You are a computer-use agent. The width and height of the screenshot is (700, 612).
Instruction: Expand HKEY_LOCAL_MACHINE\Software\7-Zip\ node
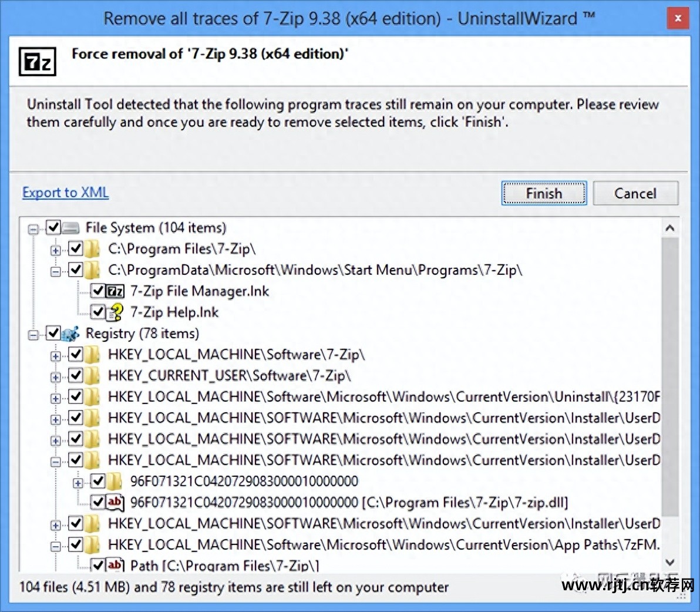pos(55,357)
